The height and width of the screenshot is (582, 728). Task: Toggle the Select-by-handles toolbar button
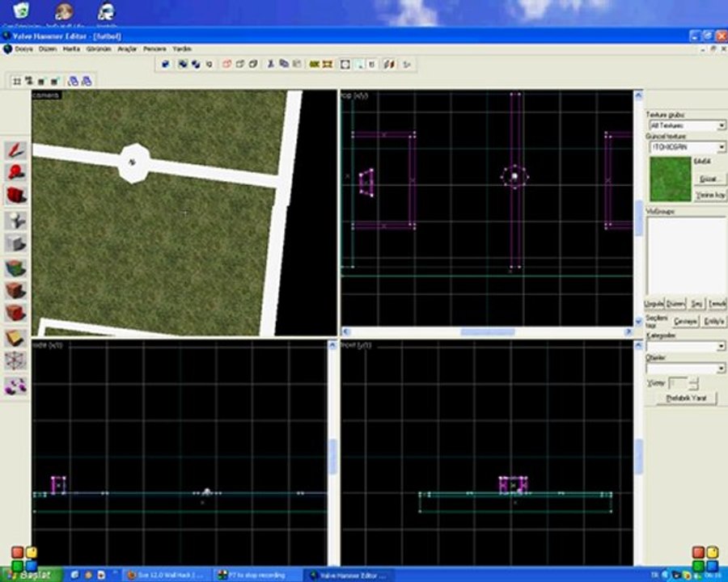[345, 65]
